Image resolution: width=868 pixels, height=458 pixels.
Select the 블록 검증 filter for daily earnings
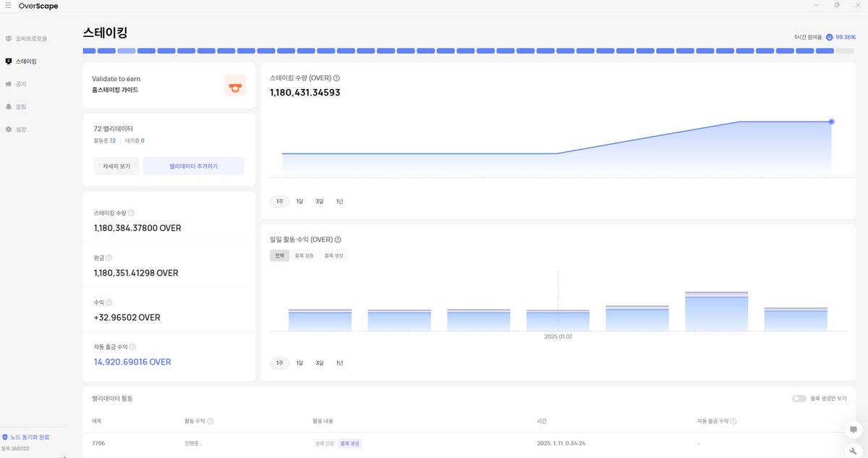click(304, 255)
